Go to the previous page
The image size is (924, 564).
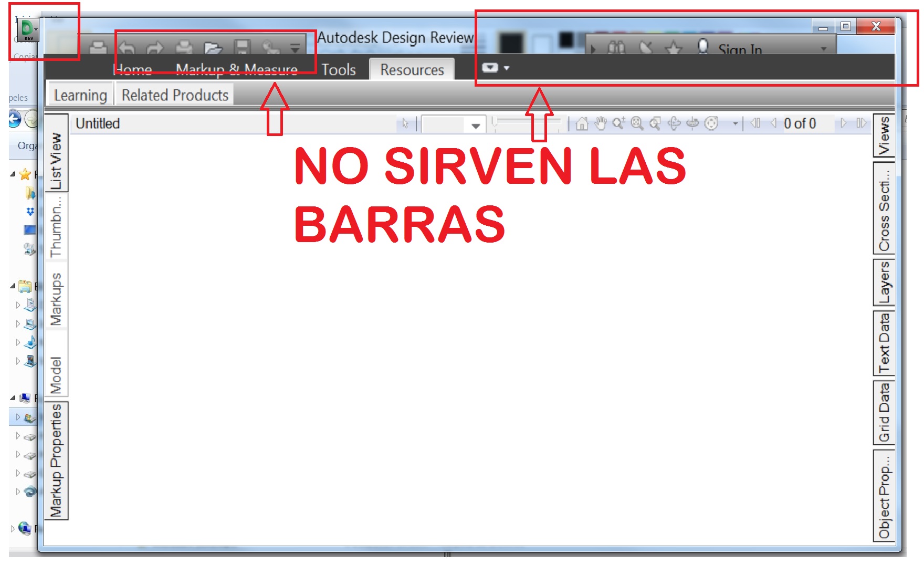[x=773, y=123]
